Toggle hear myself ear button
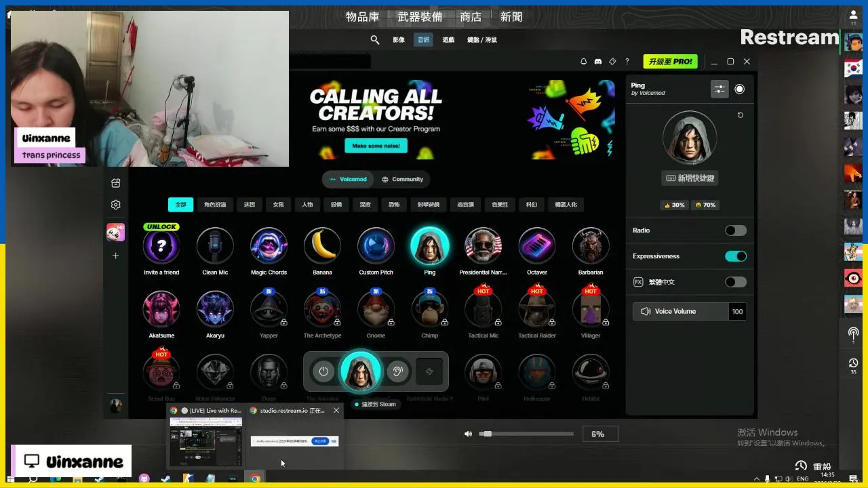The image size is (868, 488). 398,371
